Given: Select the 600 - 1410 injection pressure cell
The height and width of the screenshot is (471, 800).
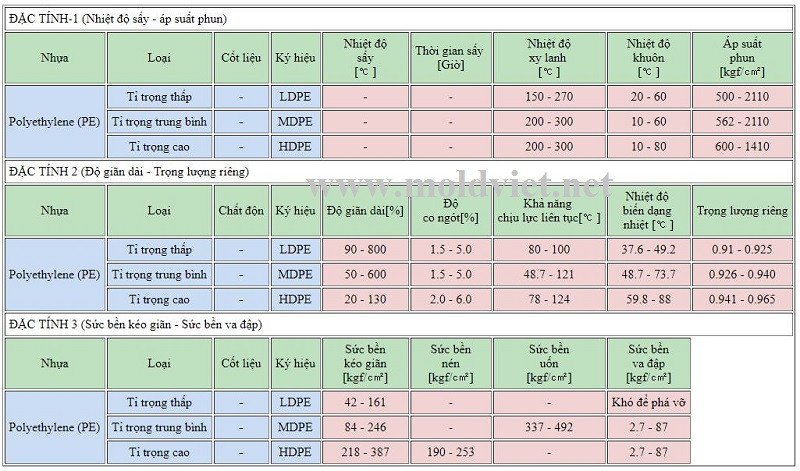Looking at the screenshot, I should click(x=742, y=146).
